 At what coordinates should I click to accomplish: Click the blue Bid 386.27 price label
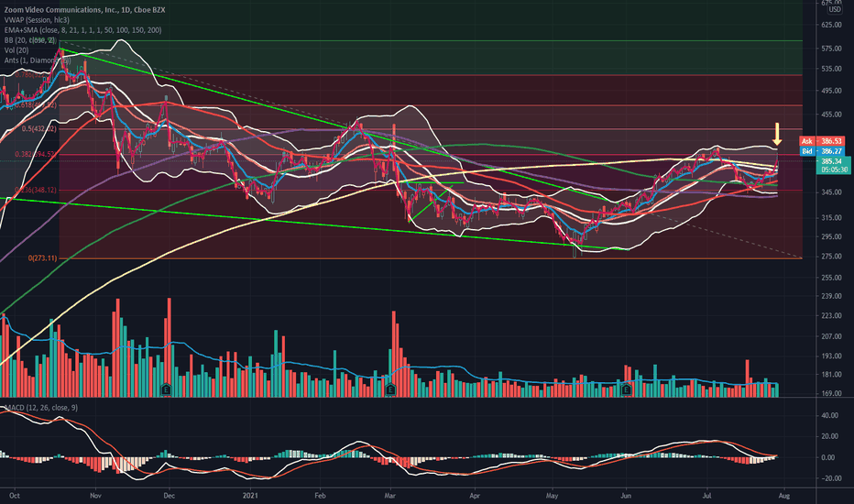tap(822, 151)
